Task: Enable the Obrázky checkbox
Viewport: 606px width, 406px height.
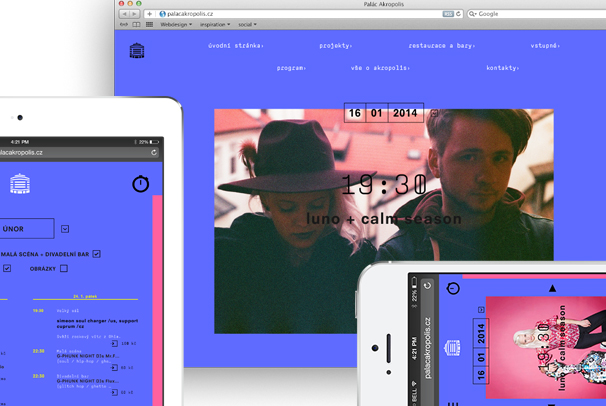Action: tap(64, 268)
